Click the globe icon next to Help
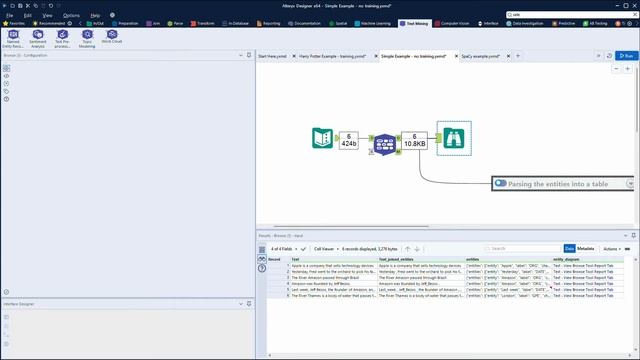The image size is (640, 360). coord(112,15)
